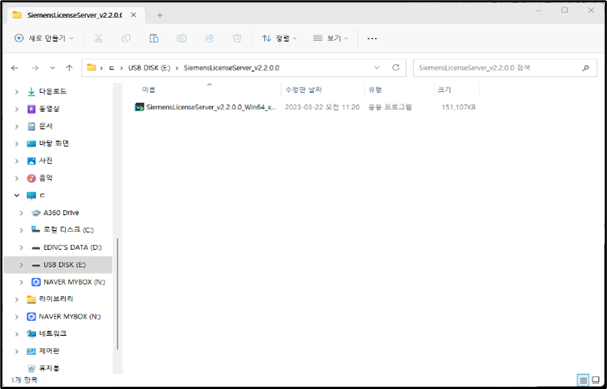Expand the USB DISK (E:) node
The image size is (607, 389).
21,265
